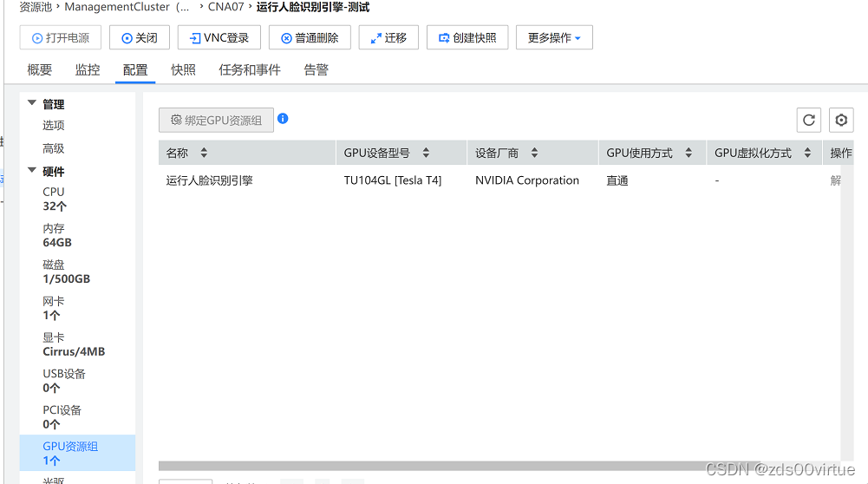Image resolution: width=868 pixels, height=484 pixels.
Task: Sort by 设备厂商 column arrows
Action: (534, 153)
